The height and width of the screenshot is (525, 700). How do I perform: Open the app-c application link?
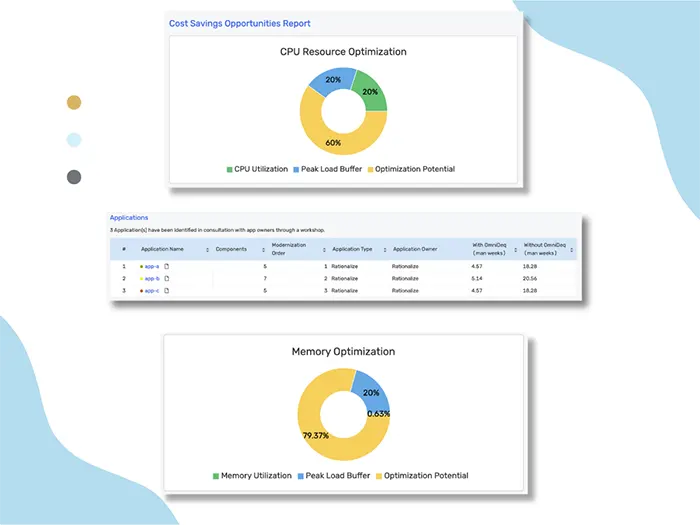click(151, 290)
